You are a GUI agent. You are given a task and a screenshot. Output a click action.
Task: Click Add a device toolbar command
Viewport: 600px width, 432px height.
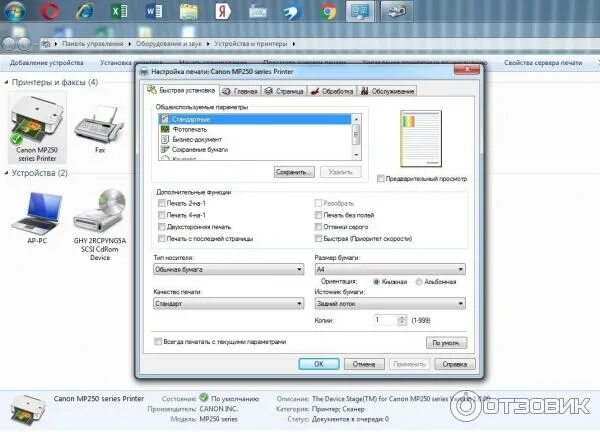pyautogui.click(x=46, y=62)
